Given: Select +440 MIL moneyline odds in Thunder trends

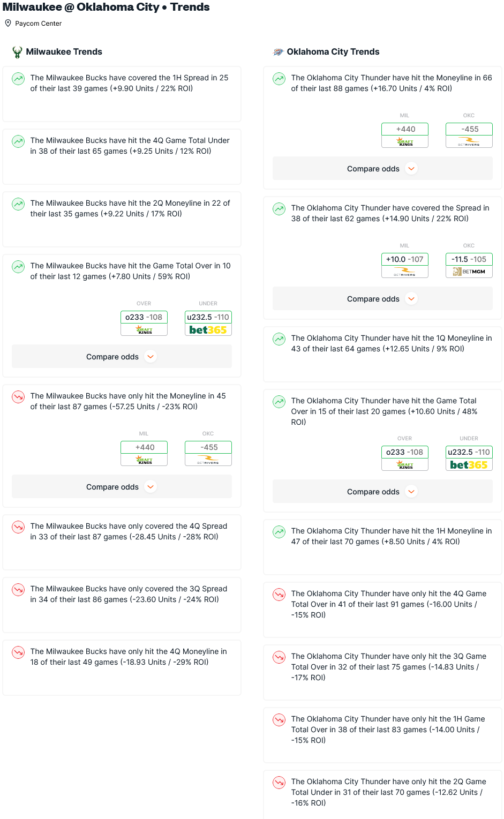Looking at the screenshot, I should click(x=405, y=129).
